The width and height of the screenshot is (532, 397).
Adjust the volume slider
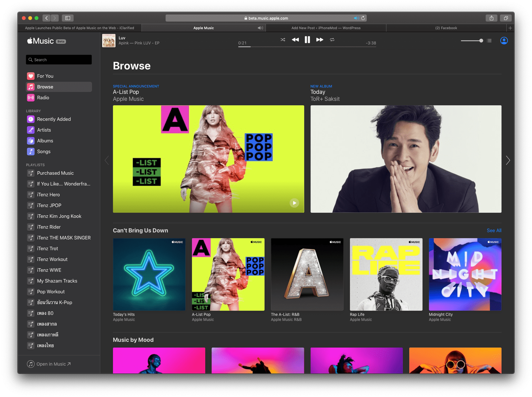472,41
